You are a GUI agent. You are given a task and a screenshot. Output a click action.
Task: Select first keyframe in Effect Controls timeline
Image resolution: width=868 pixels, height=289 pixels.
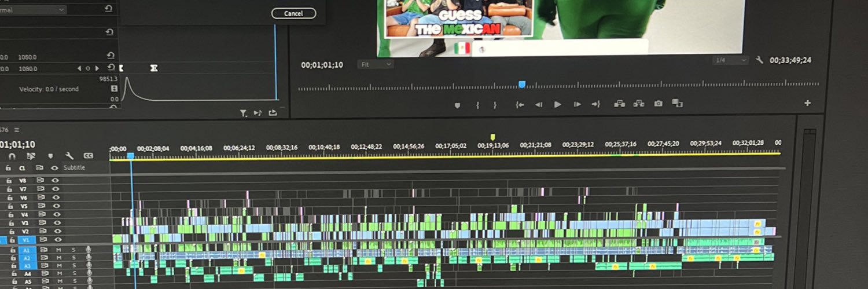point(122,68)
